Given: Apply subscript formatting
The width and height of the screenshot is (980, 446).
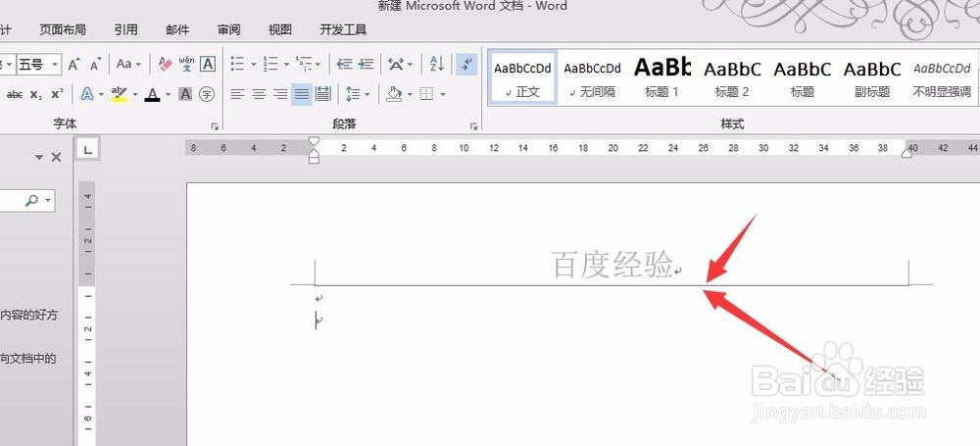Looking at the screenshot, I should (36, 94).
